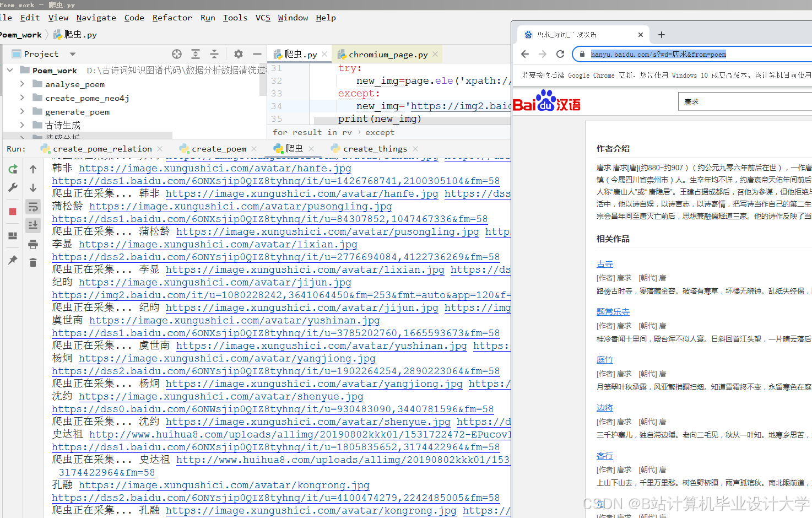This screenshot has width=812, height=518.
Task: Open the Project view selector dropdown
Action: pos(72,53)
